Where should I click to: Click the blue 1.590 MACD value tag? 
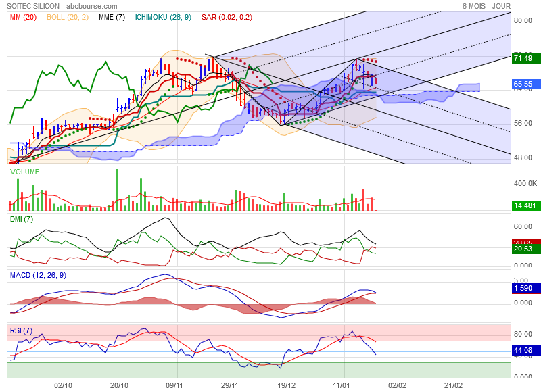point(526,288)
